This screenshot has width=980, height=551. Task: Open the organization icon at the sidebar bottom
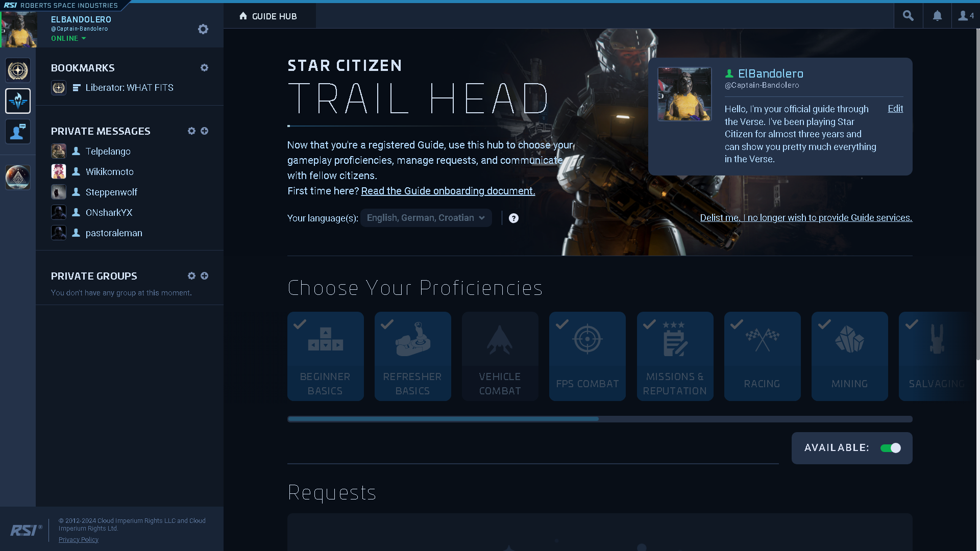[x=17, y=177]
